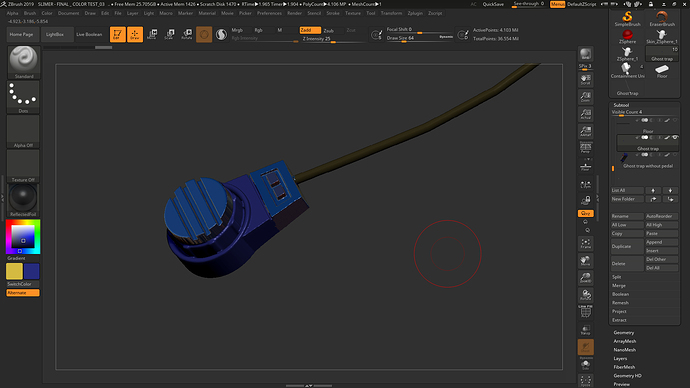Click the Frame icon

[585, 243]
